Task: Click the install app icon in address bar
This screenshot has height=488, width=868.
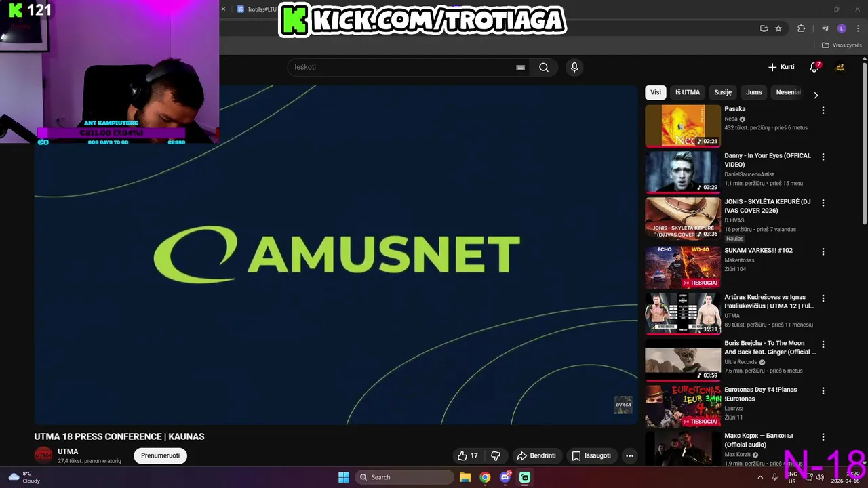Action: click(764, 28)
